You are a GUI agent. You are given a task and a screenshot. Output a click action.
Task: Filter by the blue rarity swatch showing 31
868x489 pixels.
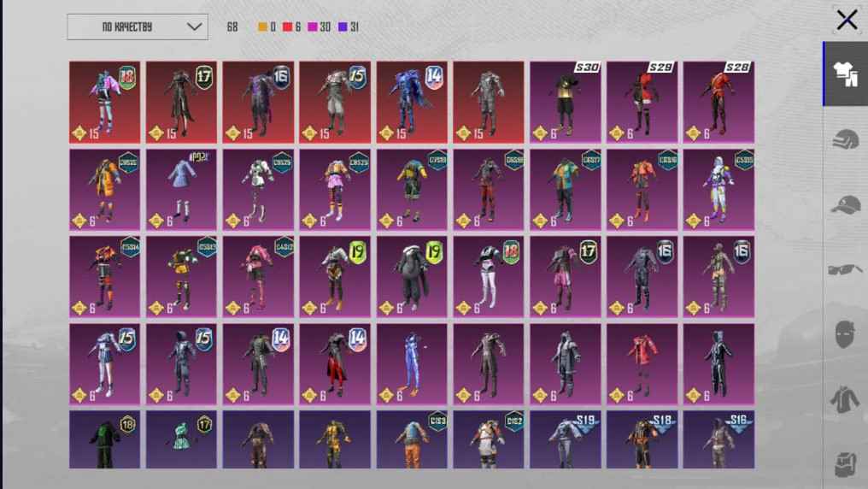(x=343, y=27)
